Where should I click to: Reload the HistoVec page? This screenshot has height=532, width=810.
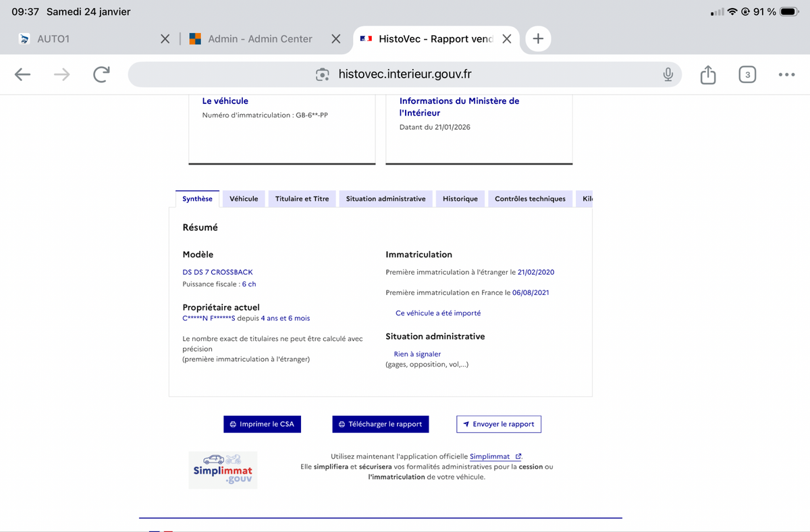click(x=101, y=75)
